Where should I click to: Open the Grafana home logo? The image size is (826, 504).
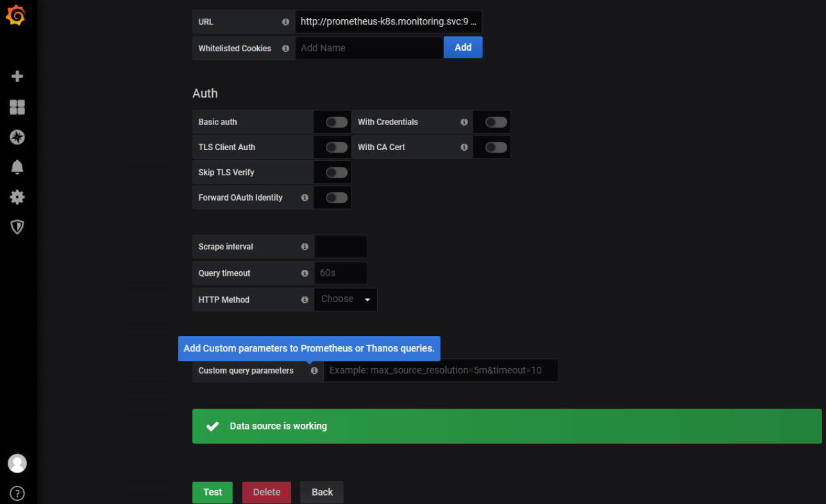coord(15,15)
